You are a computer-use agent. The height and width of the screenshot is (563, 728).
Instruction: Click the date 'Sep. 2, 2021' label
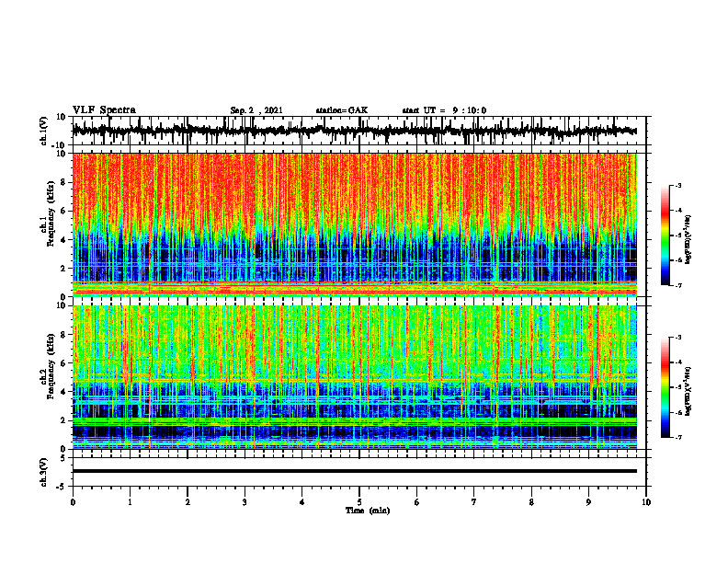click(x=256, y=110)
